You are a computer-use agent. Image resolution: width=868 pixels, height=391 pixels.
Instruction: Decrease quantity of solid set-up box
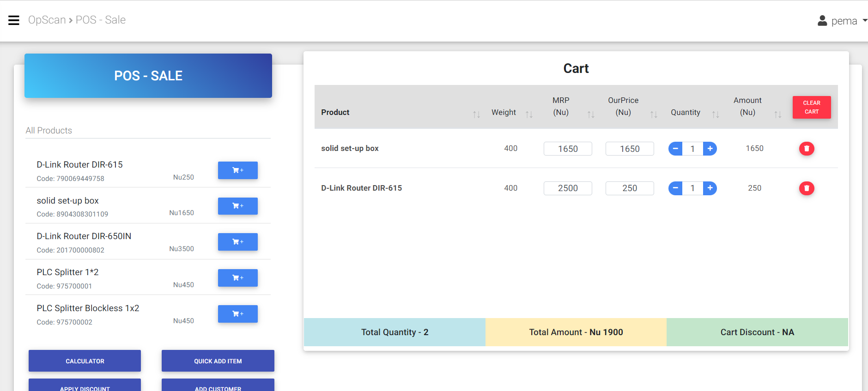675,149
